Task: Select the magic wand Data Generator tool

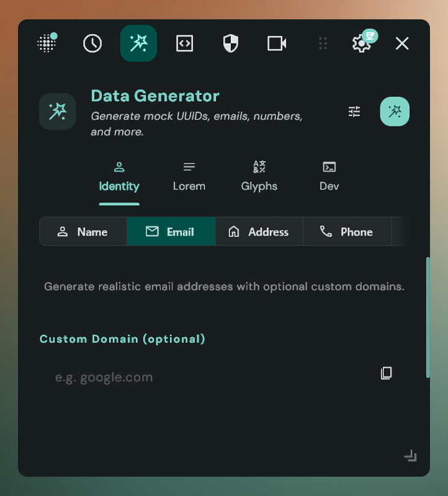Action: [138, 43]
